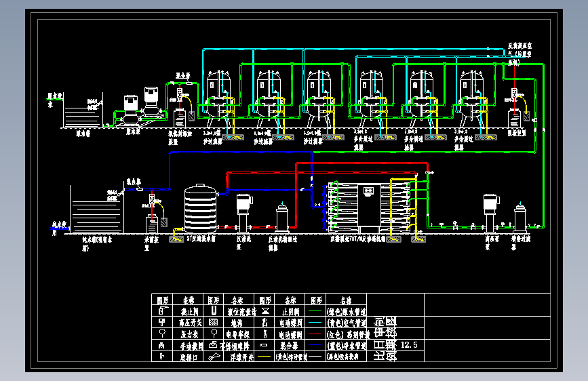Click the 12.5 value in title block

(x=409, y=344)
